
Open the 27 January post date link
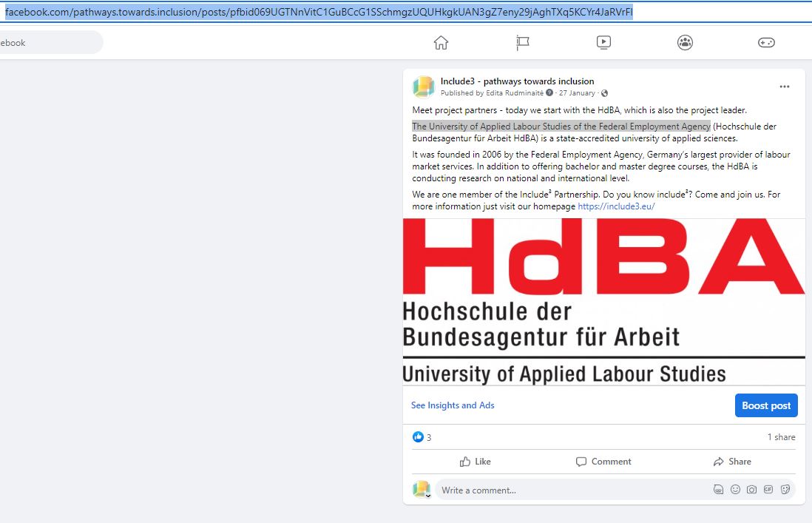click(577, 93)
